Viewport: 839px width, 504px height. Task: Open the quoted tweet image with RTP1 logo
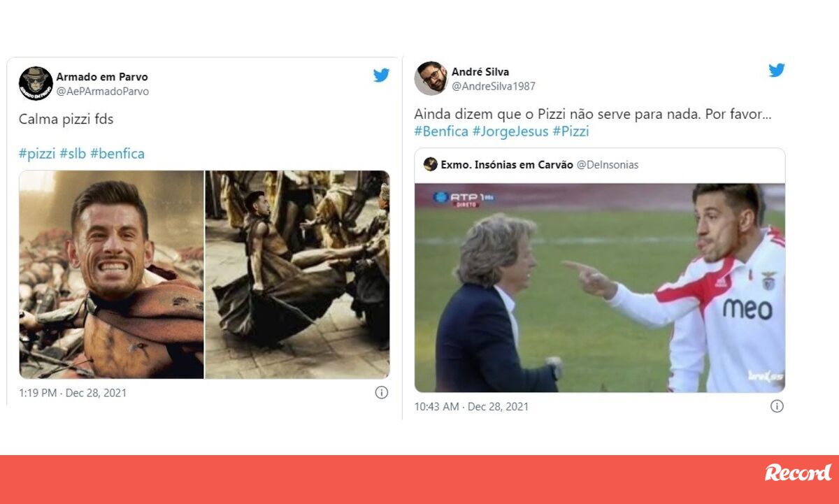[600, 287]
